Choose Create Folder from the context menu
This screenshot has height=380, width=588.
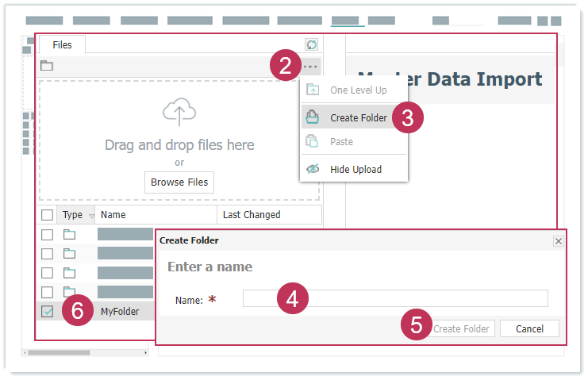coord(358,118)
